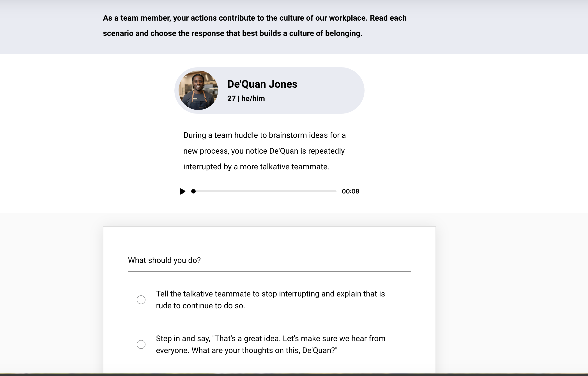Select radio for 'Step in and say' option

[x=141, y=344]
